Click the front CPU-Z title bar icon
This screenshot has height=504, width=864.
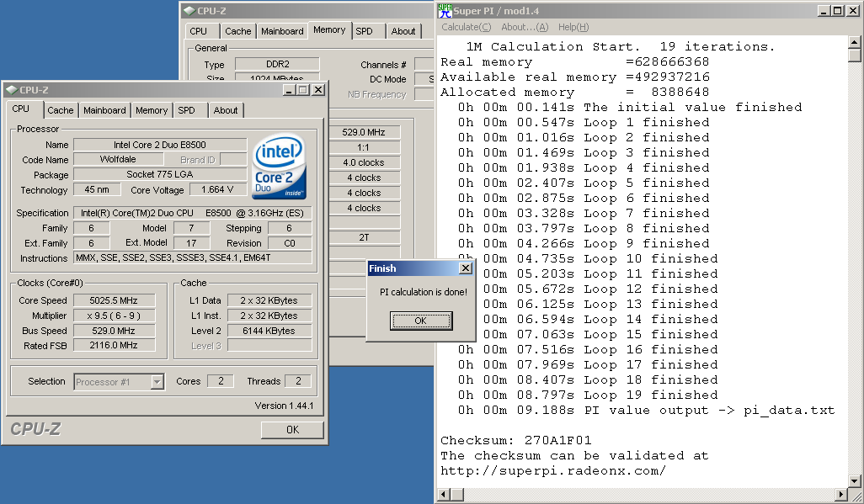tap(12, 90)
